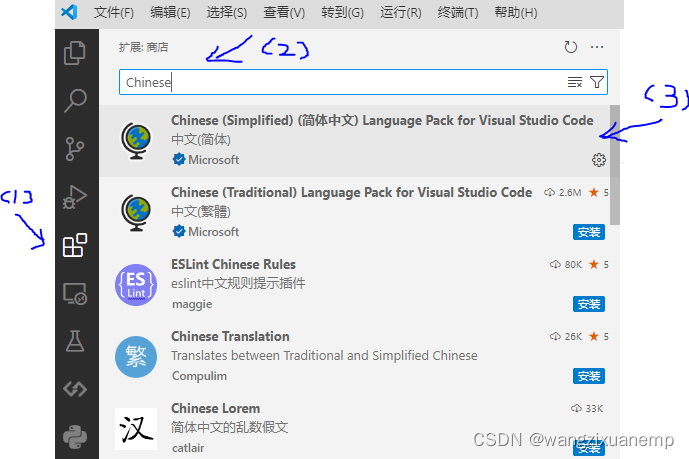The width and height of the screenshot is (689, 459).
Task: Click the ESLint Chinese Rules logo
Action: (x=136, y=285)
